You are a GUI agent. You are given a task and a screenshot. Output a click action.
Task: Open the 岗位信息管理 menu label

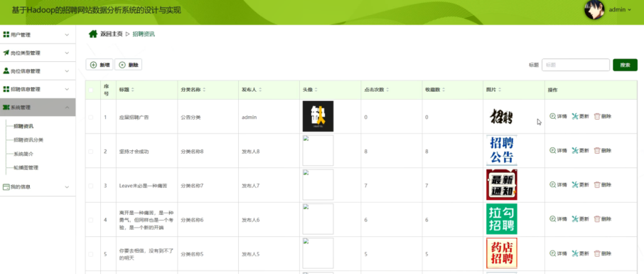26,71
